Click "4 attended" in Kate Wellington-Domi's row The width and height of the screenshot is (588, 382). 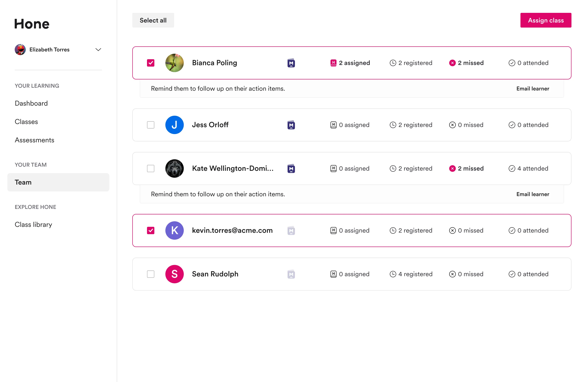click(x=533, y=169)
